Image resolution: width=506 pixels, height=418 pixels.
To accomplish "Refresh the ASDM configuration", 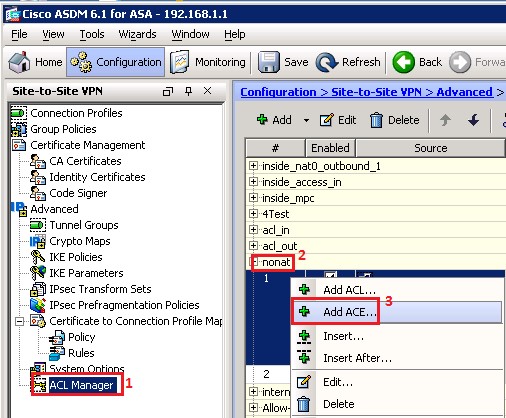I will coord(348,62).
